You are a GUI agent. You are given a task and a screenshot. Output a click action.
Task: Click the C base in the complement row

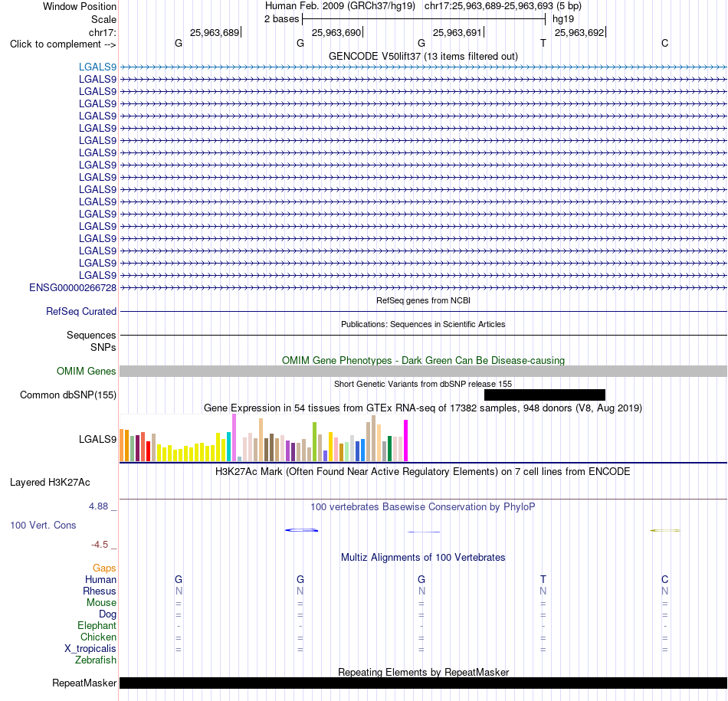pyautogui.click(x=665, y=43)
